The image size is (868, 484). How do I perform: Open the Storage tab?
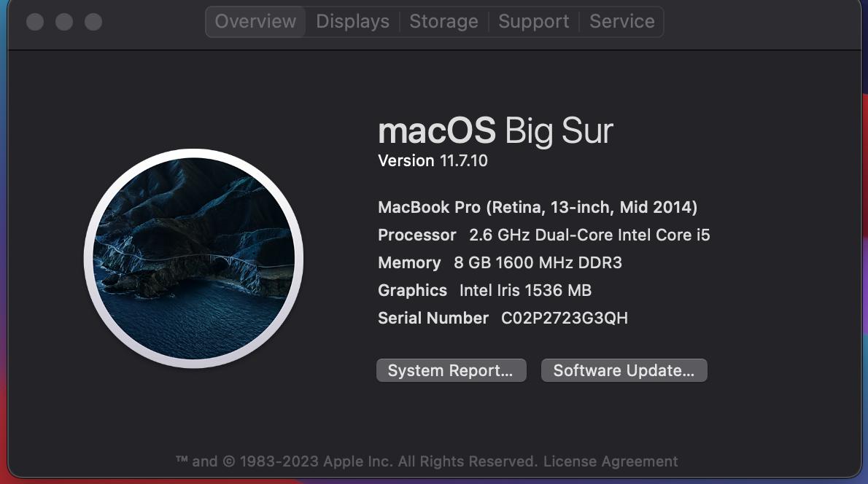(x=443, y=22)
